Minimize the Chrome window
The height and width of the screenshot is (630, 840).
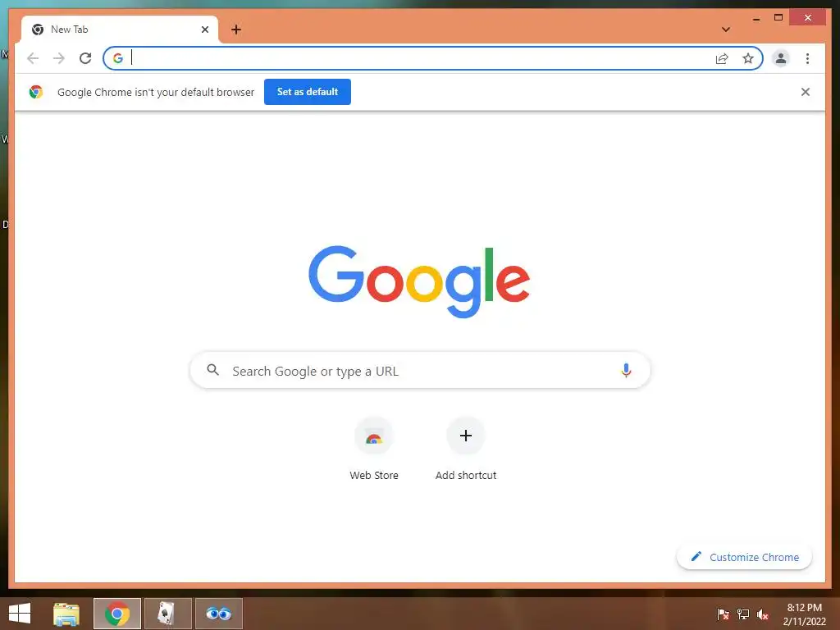pos(756,18)
